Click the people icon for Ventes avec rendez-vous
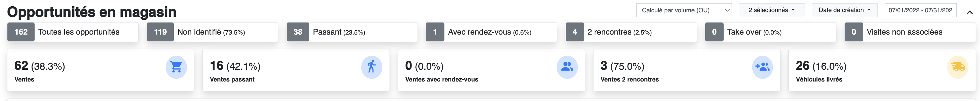980x101 pixels. coord(567,67)
